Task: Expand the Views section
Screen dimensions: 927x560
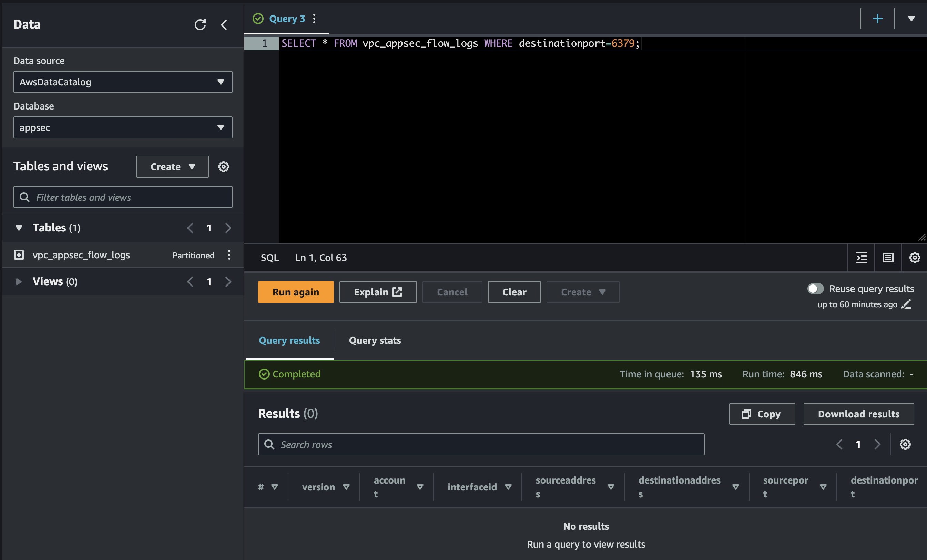Action: (18, 280)
